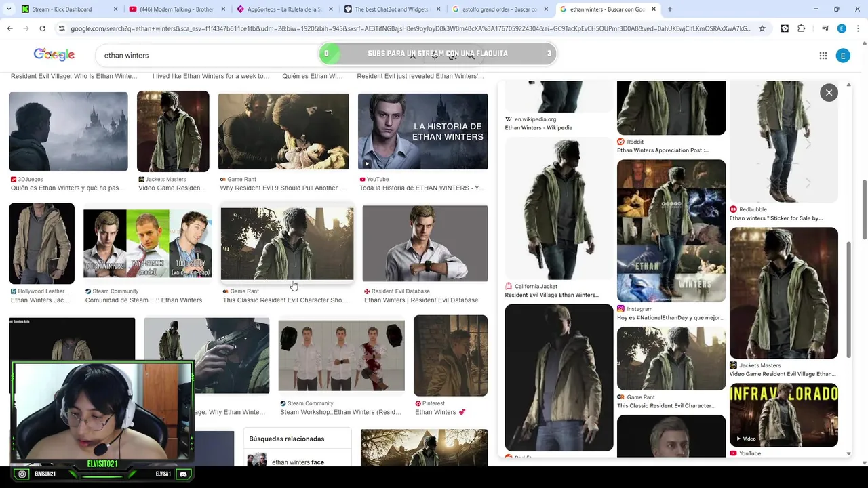The height and width of the screenshot is (488, 868).
Task: Open 'Steam Workshop::Ethan Winters' link
Action: pos(340,412)
